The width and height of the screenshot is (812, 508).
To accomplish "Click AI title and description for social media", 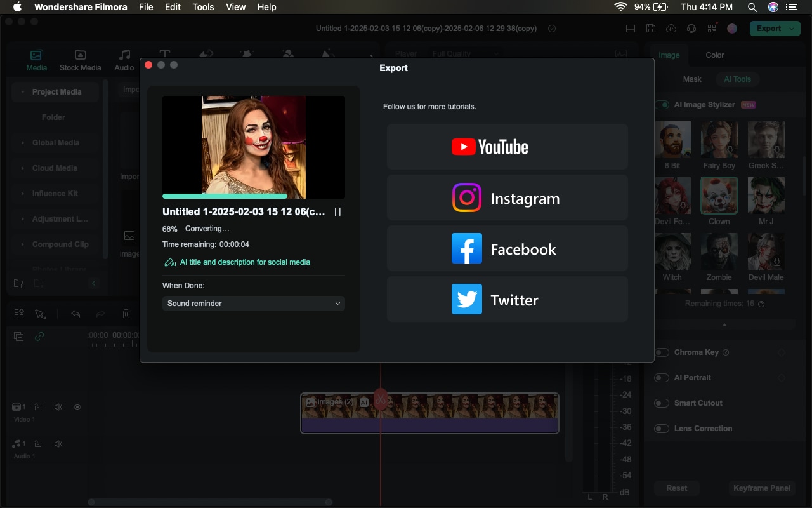I will [x=237, y=262].
